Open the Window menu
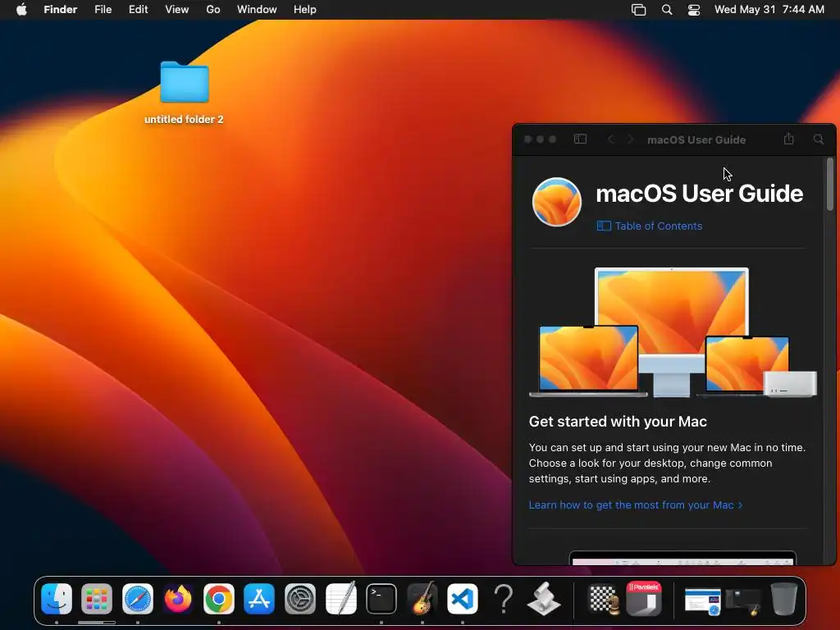 coord(257,10)
